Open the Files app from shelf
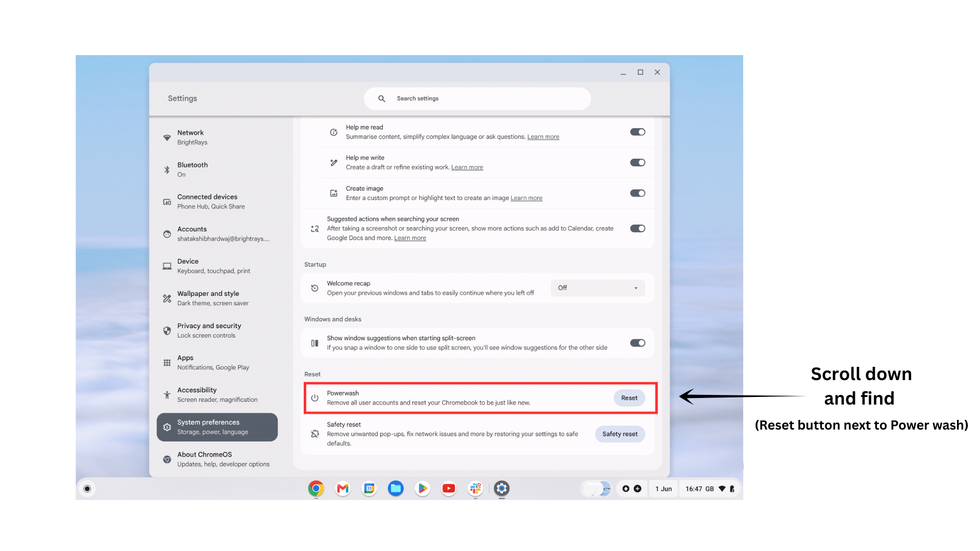This screenshot has height=551, width=980. click(x=396, y=489)
